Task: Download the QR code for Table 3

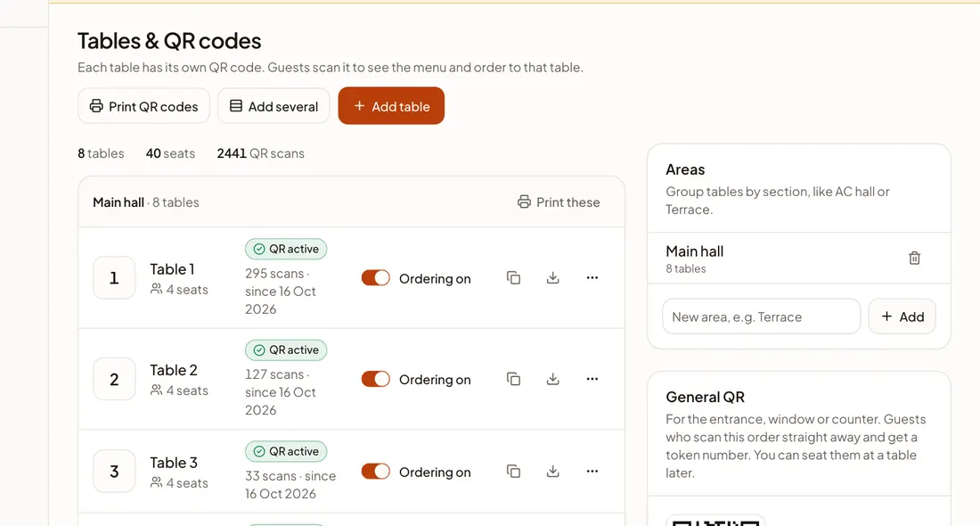Action: [x=553, y=472]
